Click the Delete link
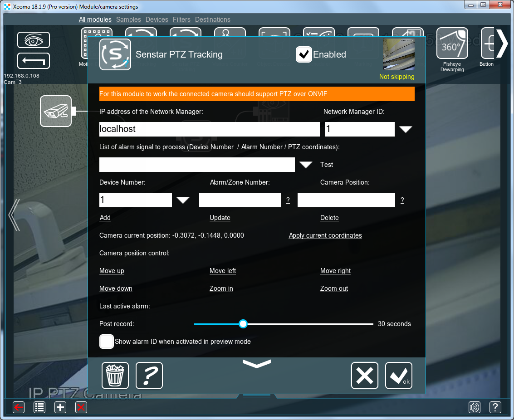This screenshot has width=514, height=420. click(x=329, y=218)
